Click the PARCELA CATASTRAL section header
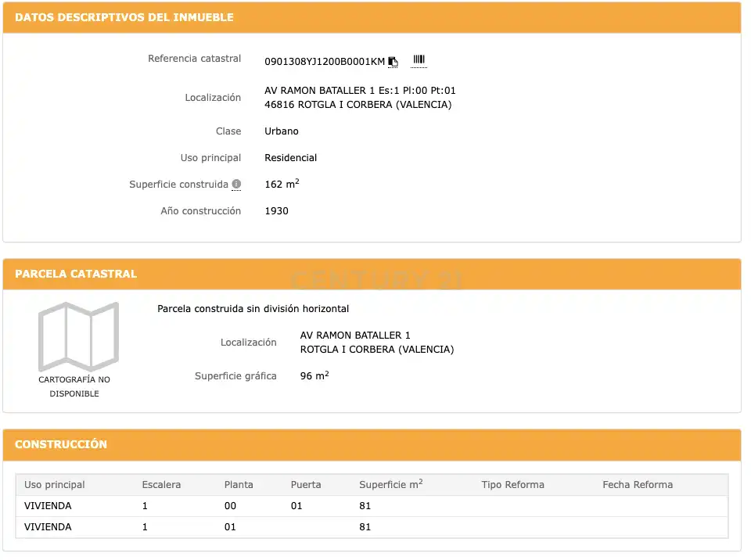Viewport: 751px width, 560px height. tap(372, 274)
